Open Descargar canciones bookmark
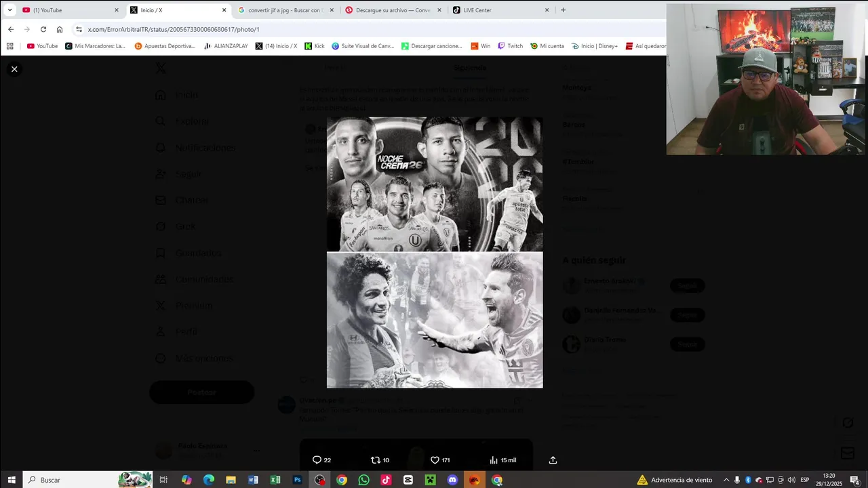 point(432,46)
